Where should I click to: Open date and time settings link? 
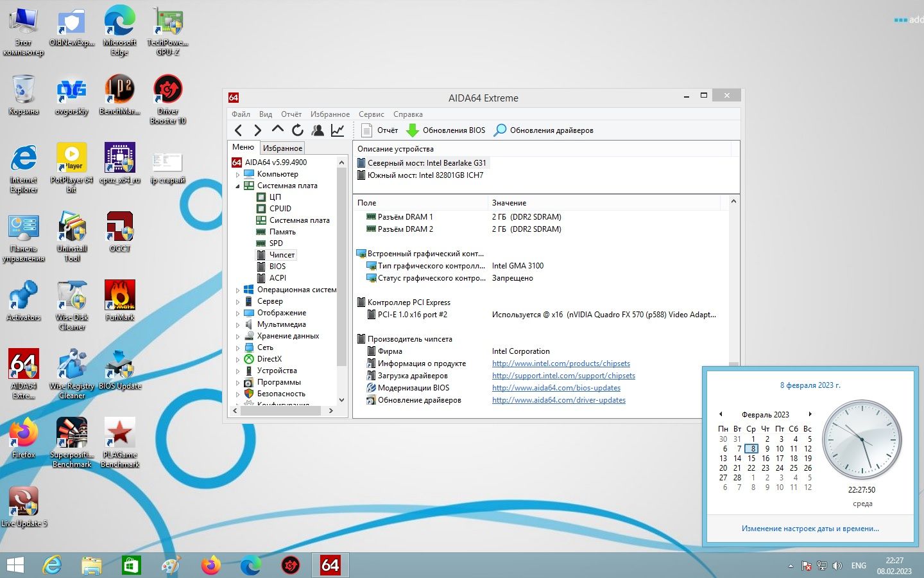(810, 529)
